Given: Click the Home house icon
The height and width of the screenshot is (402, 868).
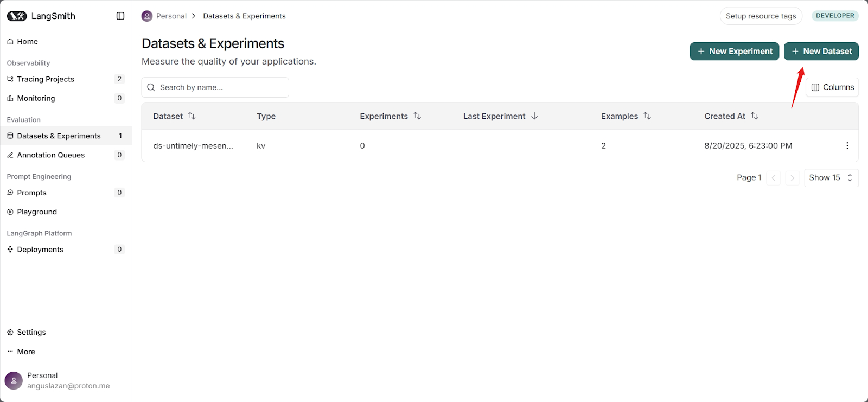Looking at the screenshot, I should point(10,41).
